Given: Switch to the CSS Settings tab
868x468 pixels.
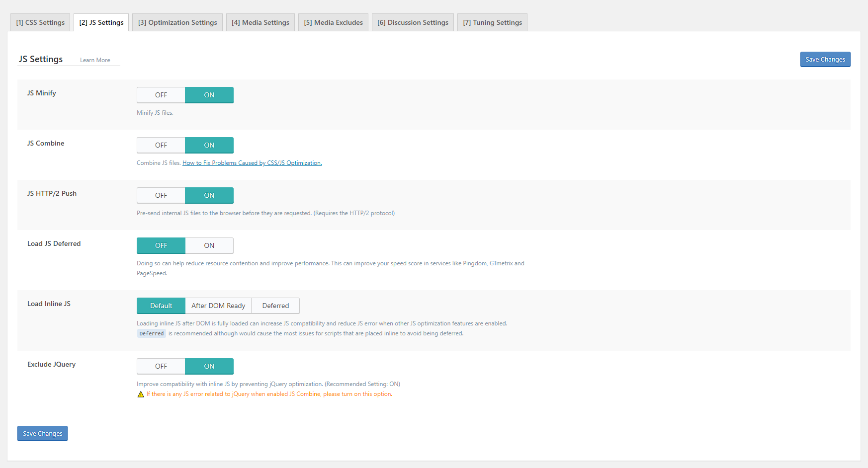Looking at the screenshot, I should click(40, 22).
